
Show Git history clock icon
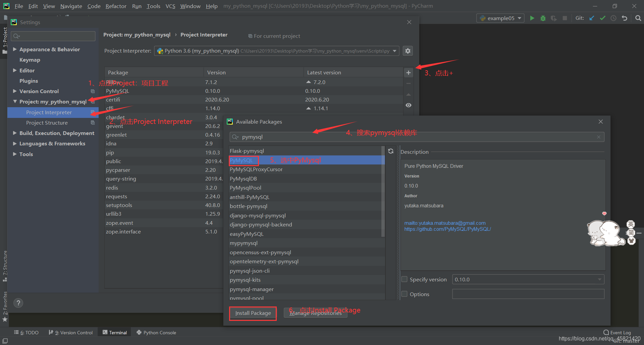pyautogui.click(x=613, y=18)
